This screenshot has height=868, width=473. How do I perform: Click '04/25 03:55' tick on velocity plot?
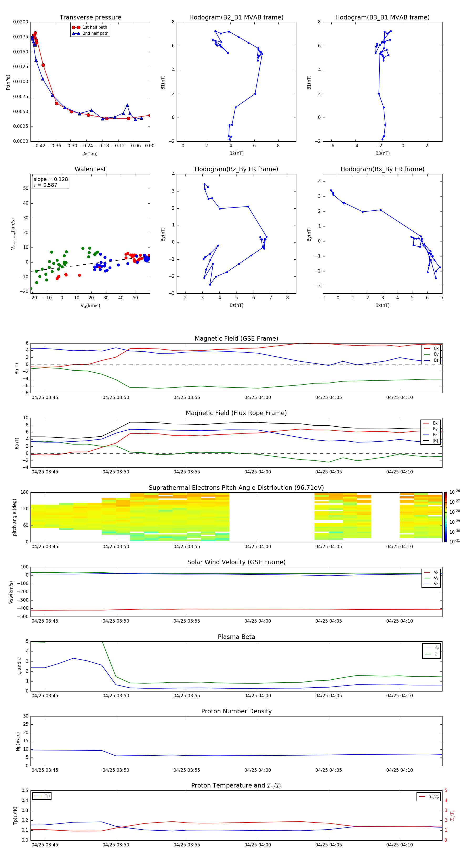[187, 621]
